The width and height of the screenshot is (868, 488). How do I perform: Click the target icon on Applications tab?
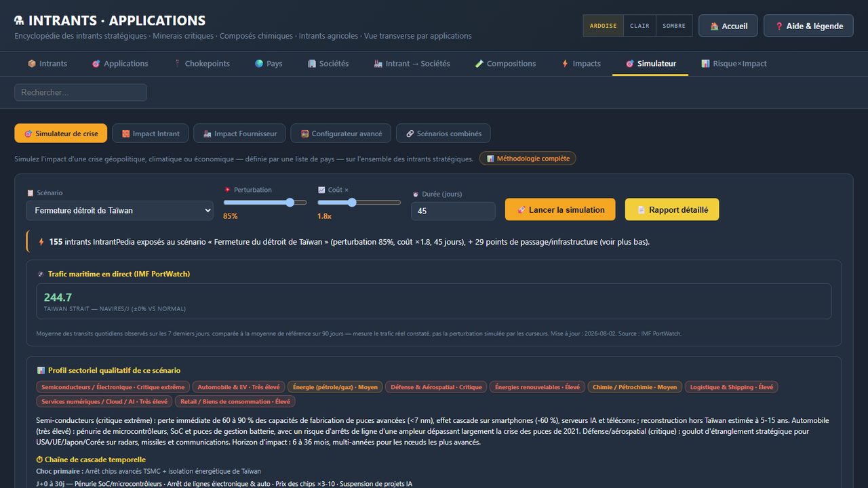96,64
